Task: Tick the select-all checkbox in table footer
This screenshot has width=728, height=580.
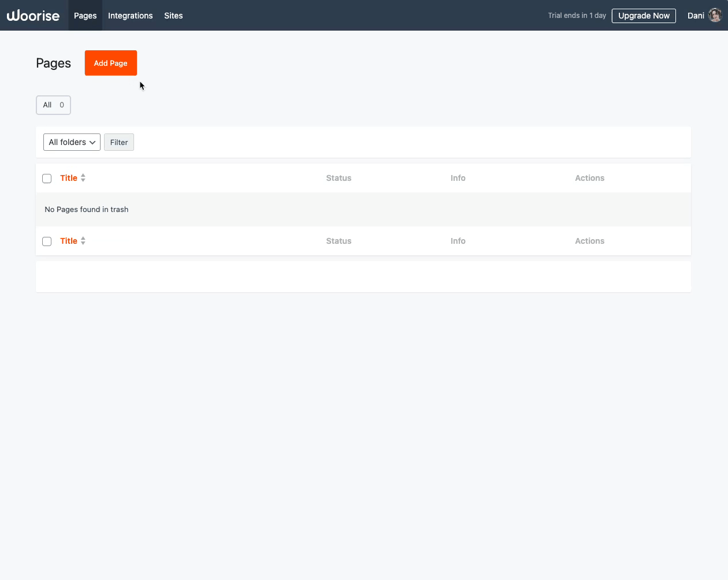Action: point(47,241)
